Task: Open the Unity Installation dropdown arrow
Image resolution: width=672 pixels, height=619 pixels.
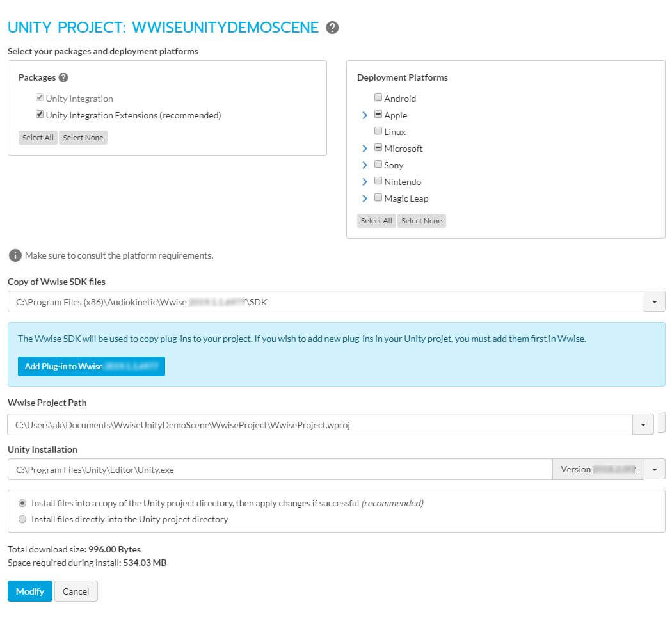Action: [x=655, y=470]
